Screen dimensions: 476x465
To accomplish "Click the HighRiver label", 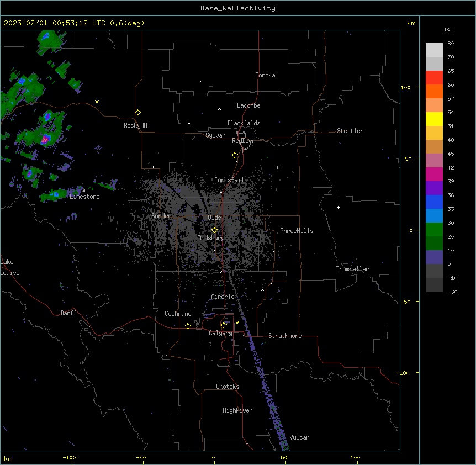I will [237, 410].
